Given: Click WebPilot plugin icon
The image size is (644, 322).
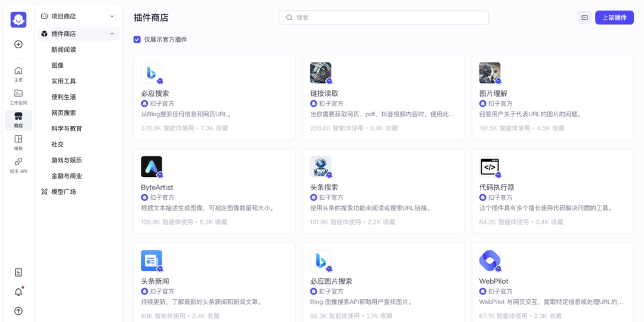Looking at the screenshot, I should tap(490, 261).
